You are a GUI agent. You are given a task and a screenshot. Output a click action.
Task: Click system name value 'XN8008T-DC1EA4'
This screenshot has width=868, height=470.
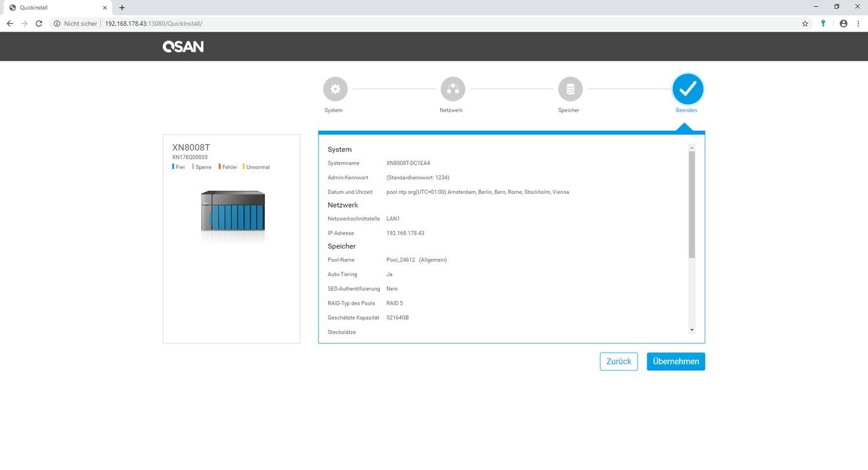tap(408, 163)
